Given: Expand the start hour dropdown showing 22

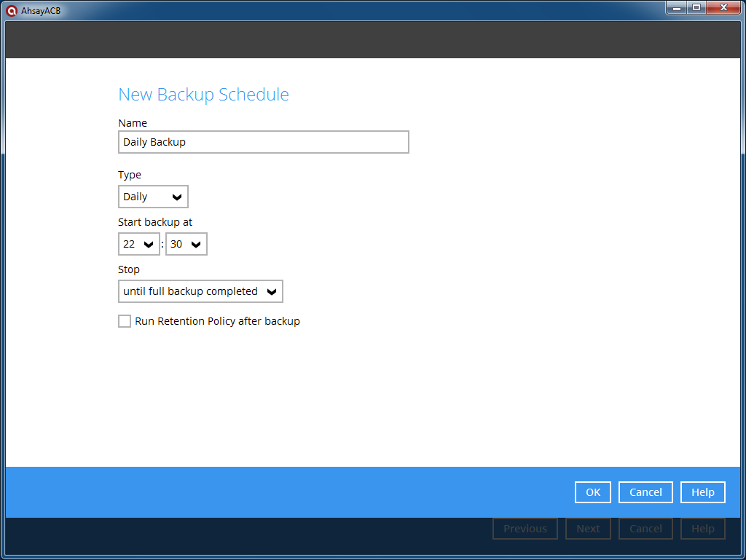Looking at the screenshot, I should [x=139, y=244].
